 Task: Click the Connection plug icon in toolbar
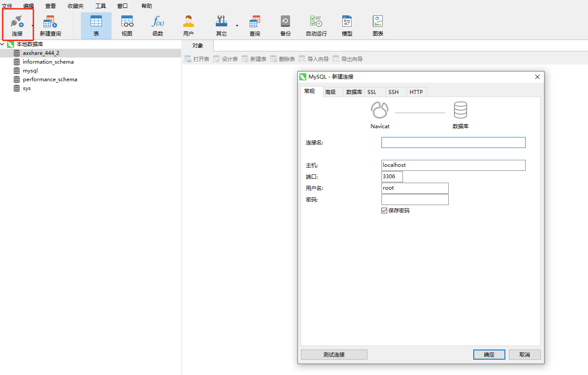pos(17,22)
